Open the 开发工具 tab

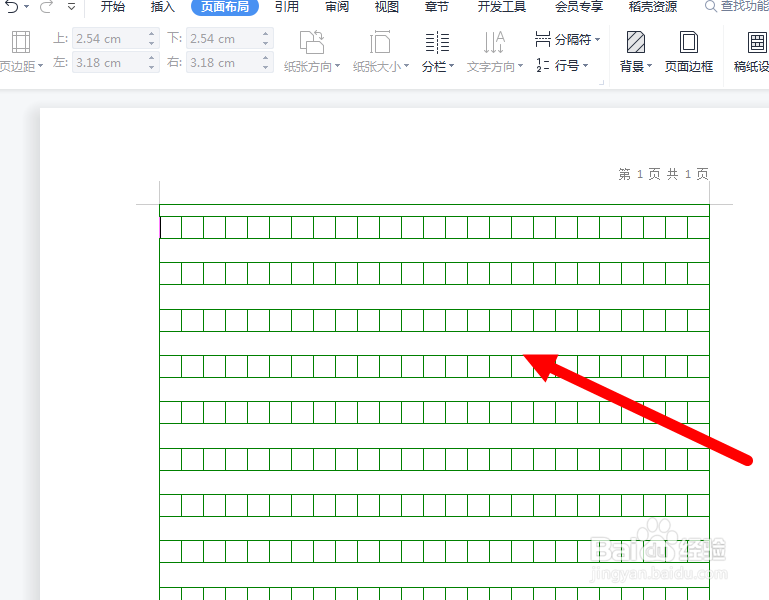(x=502, y=7)
